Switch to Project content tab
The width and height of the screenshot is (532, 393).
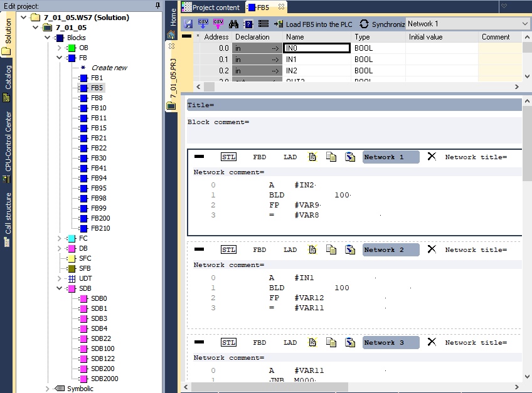(x=211, y=7)
